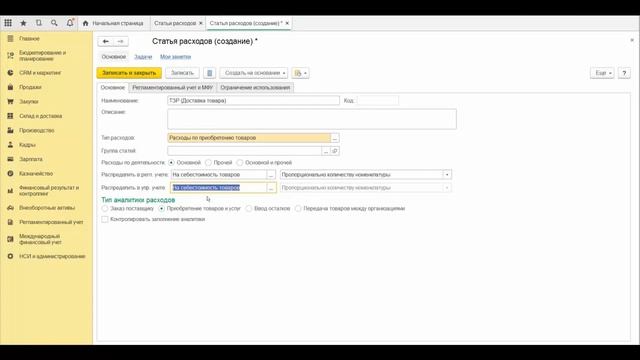Viewport: 640px width, 360px height.
Task: Click the Склад и доставка sidebar icon
Action: [10, 116]
